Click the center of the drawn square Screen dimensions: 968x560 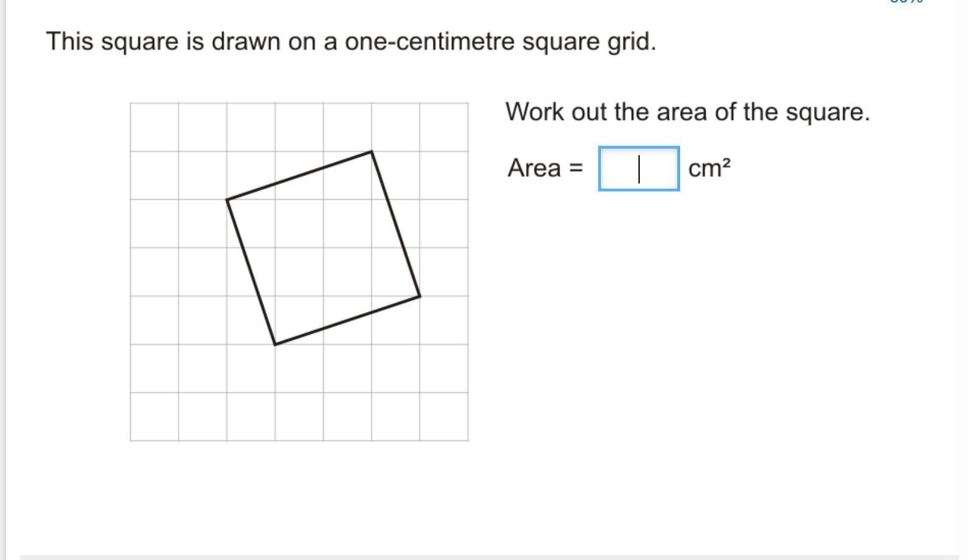323,248
